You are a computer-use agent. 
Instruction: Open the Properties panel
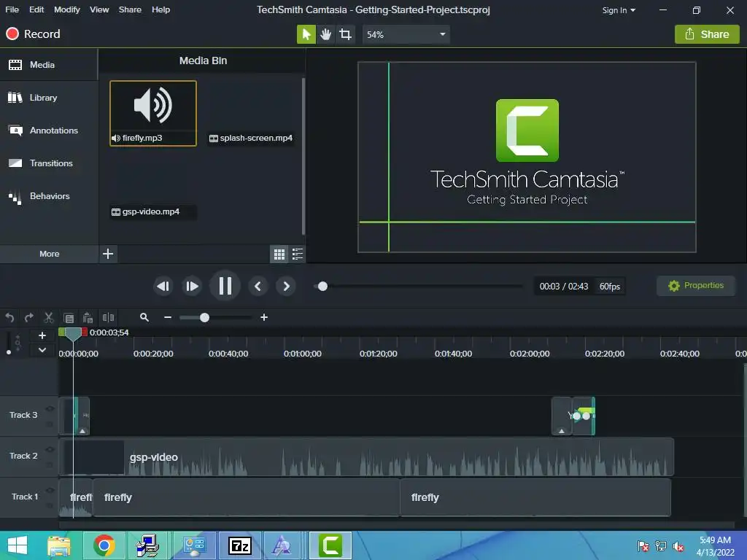pyautogui.click(x=695, y=286)
